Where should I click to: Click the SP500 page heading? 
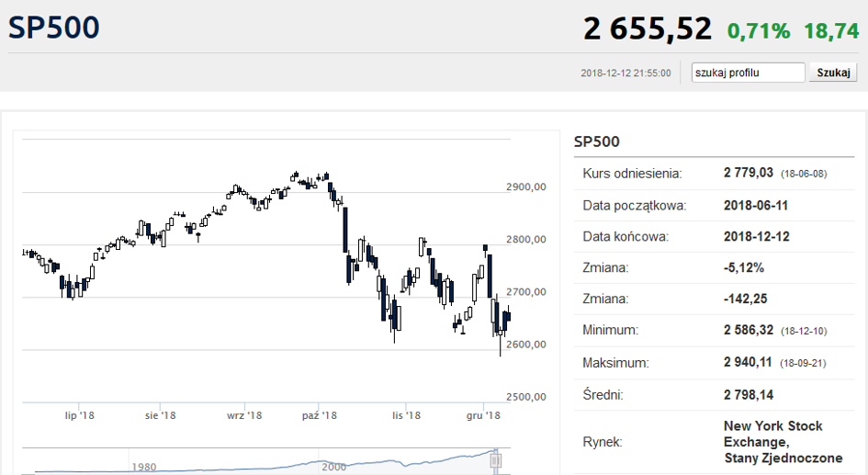click(x=53, y=28)
